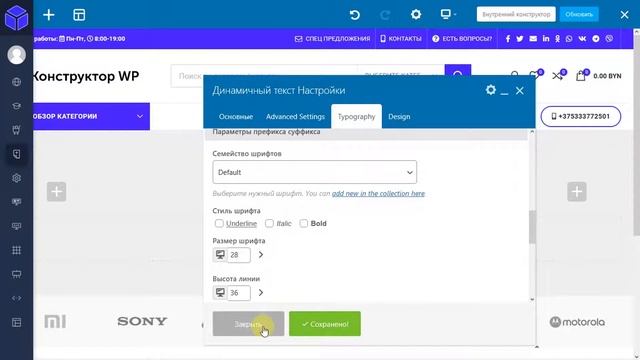Image resolution: width=640 pixels, height=360 pixels.
Task: Open ЕСТЬ ВОПРОСЫ? in the top menu
Action: pyautogui.click(x=462, y=39)
